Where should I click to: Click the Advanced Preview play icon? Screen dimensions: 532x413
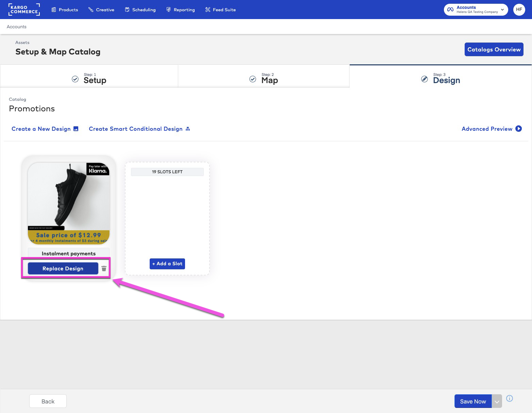(518, 129)
